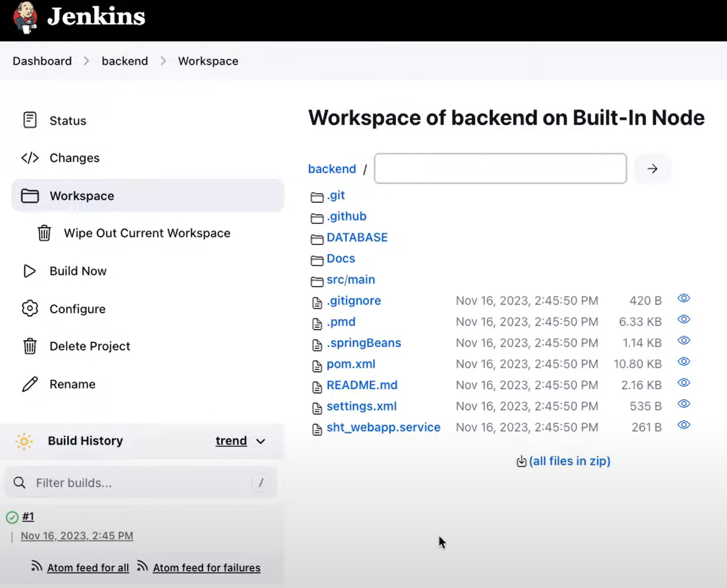Open the DATABASE folder
The width and height of the screenshot is (727, 588).
coord(357,237)
